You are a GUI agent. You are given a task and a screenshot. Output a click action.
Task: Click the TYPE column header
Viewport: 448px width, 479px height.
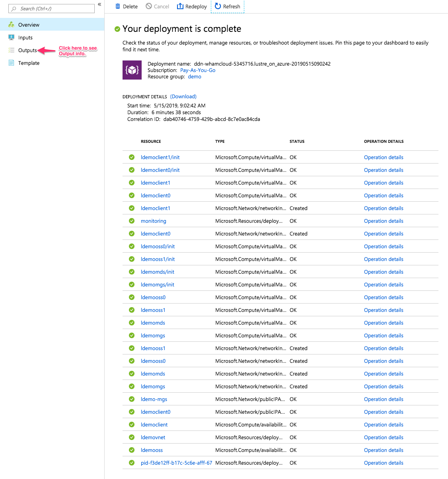click(220, 141)
